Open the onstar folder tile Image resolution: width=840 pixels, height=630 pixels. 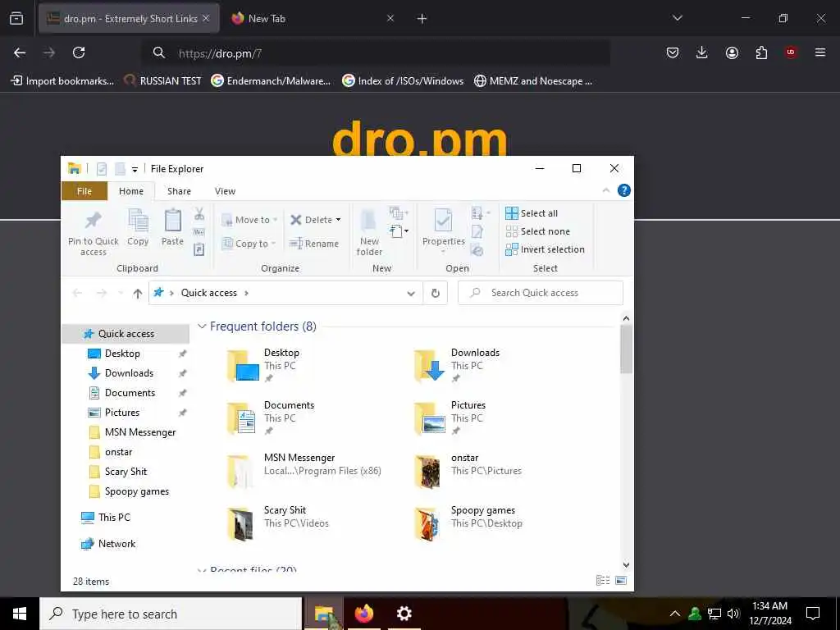pos(468,470)
